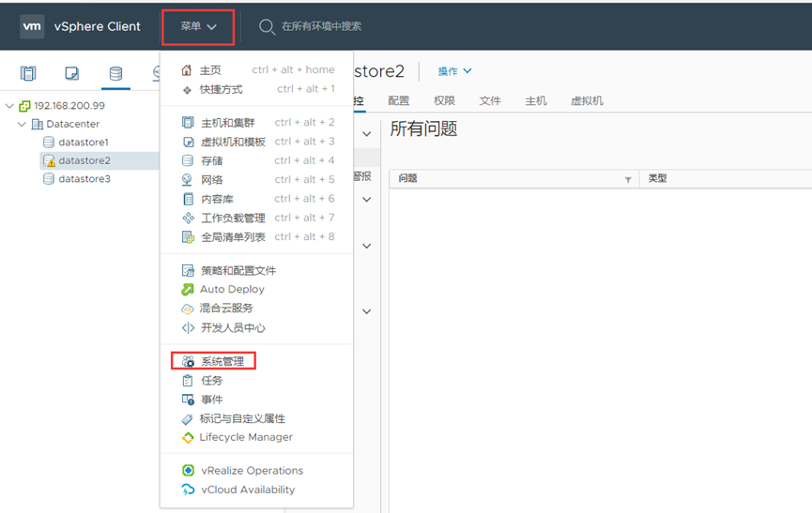The image size is (812, 513).
Task: Select the Storage view icon in the navigator
Action: pos(115,73)
